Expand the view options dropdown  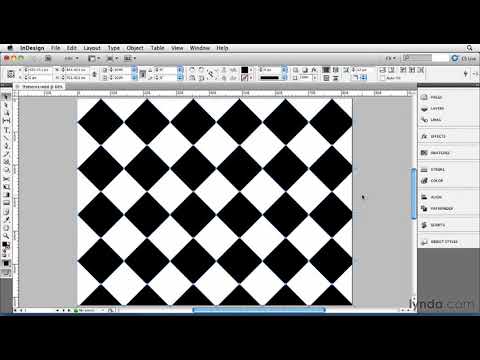[x=94, y=58]
